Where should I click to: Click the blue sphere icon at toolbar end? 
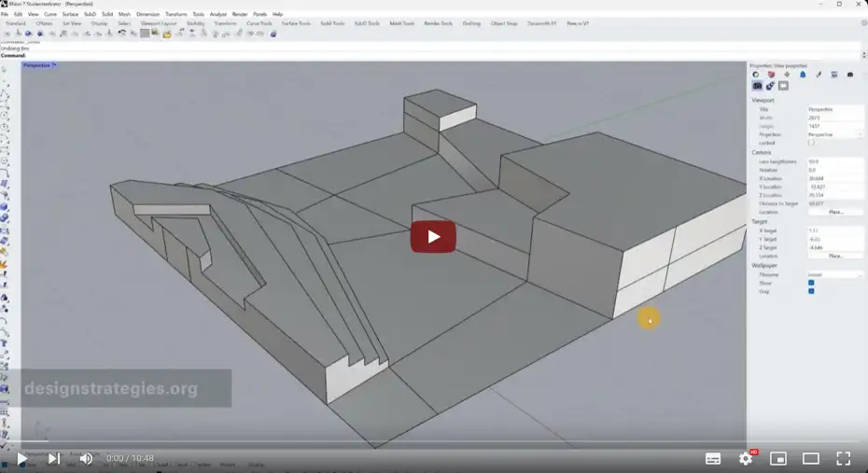tap(273, 34)
